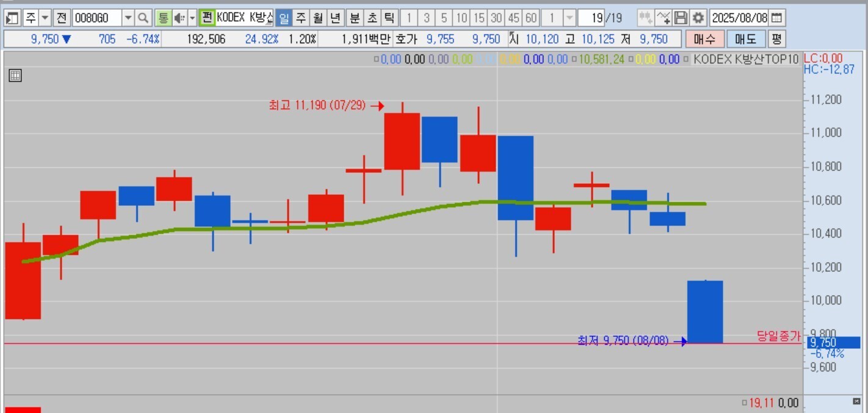
Task: Click the 호가 quote label
Action: [x=406, y=40]
